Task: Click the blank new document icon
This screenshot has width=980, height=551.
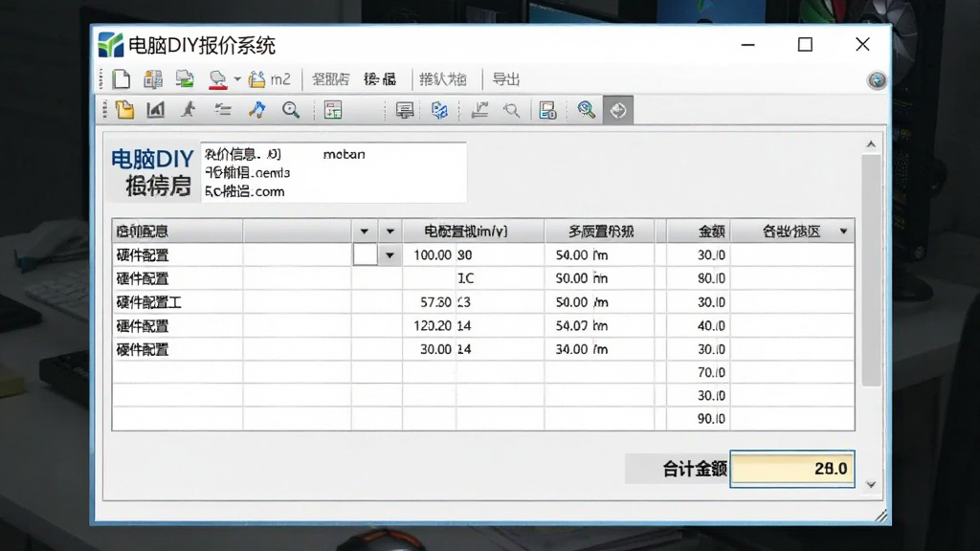Action: (122, 79)
